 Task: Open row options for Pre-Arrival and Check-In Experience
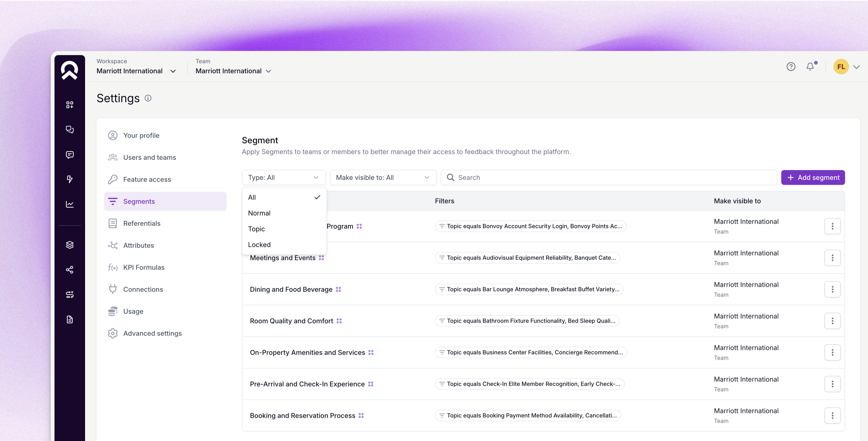(832, 384)
